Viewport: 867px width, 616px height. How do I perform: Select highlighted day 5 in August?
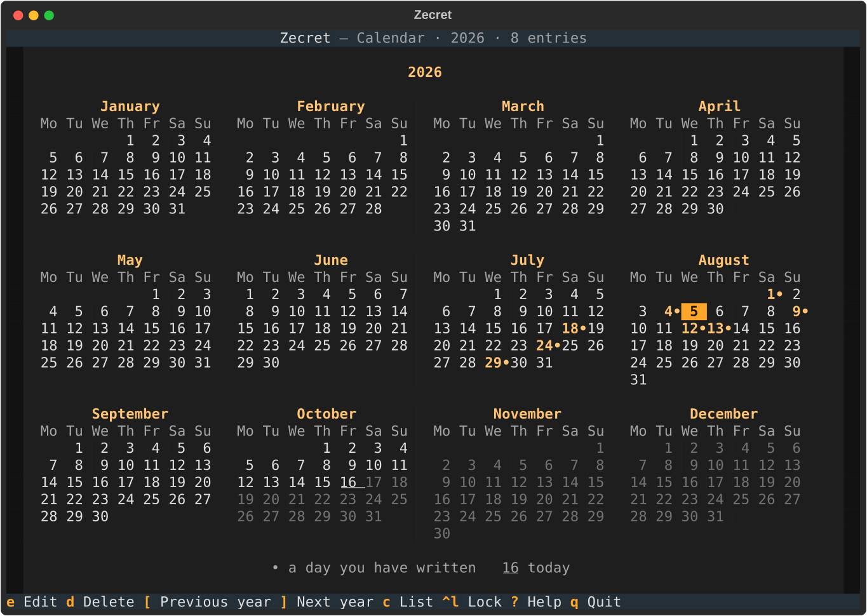tap(694, 311)
